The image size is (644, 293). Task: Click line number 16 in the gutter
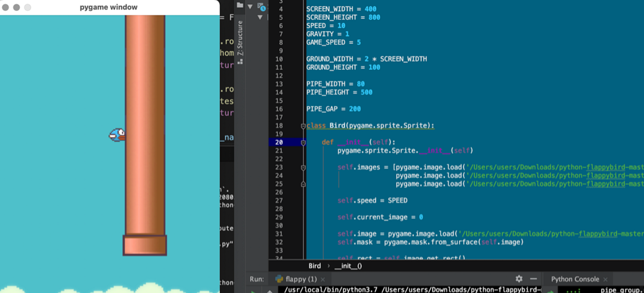[279, 109]
